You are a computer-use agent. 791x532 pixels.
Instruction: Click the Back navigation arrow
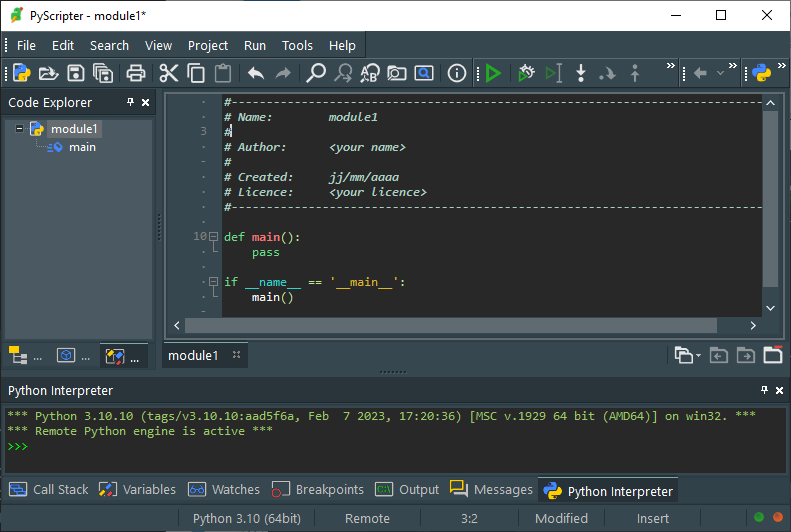[x=700, y=74]
